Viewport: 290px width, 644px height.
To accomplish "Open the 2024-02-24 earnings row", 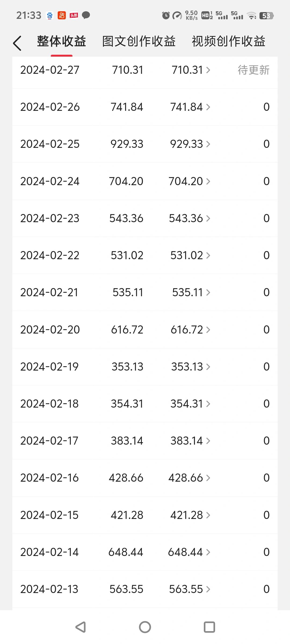I will point(145,181).
